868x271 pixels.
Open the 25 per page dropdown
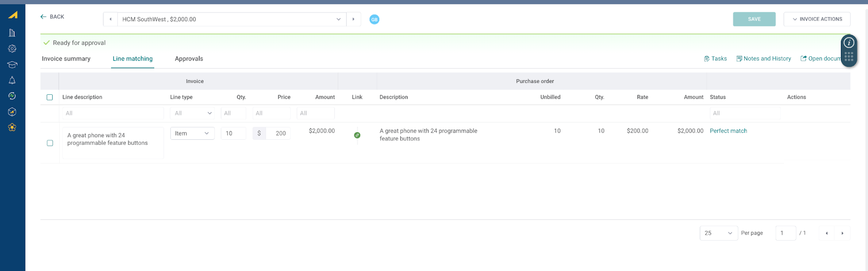[x=718, y=233]
